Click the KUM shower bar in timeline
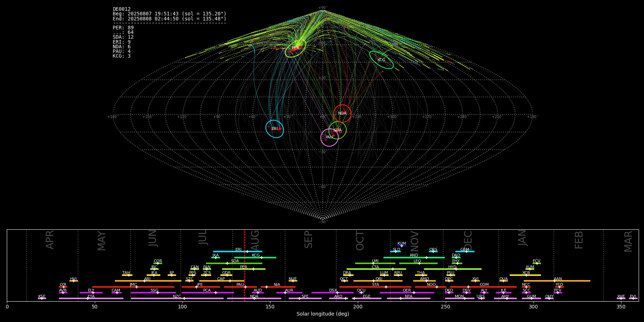Viewport: 644px width, 322px height. (x=402, y=246)
